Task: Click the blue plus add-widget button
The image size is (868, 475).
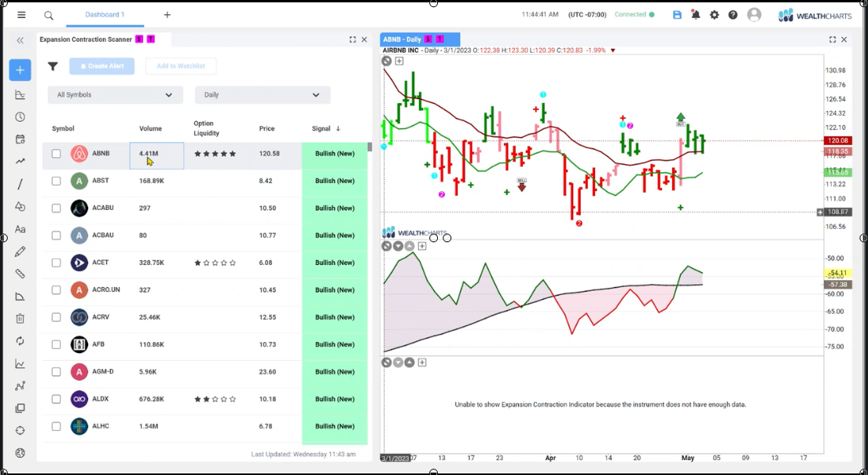Action: coord(20,70)
